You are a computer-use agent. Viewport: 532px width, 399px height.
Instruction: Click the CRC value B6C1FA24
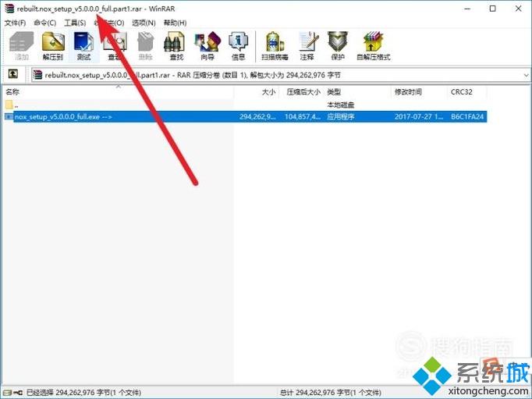(466, 117)
